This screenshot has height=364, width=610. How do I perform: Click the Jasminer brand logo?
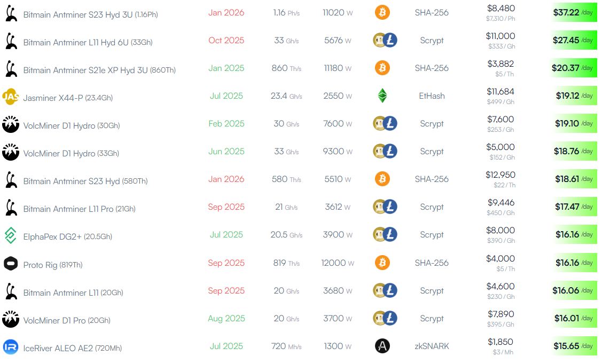(x=11, y=97)
